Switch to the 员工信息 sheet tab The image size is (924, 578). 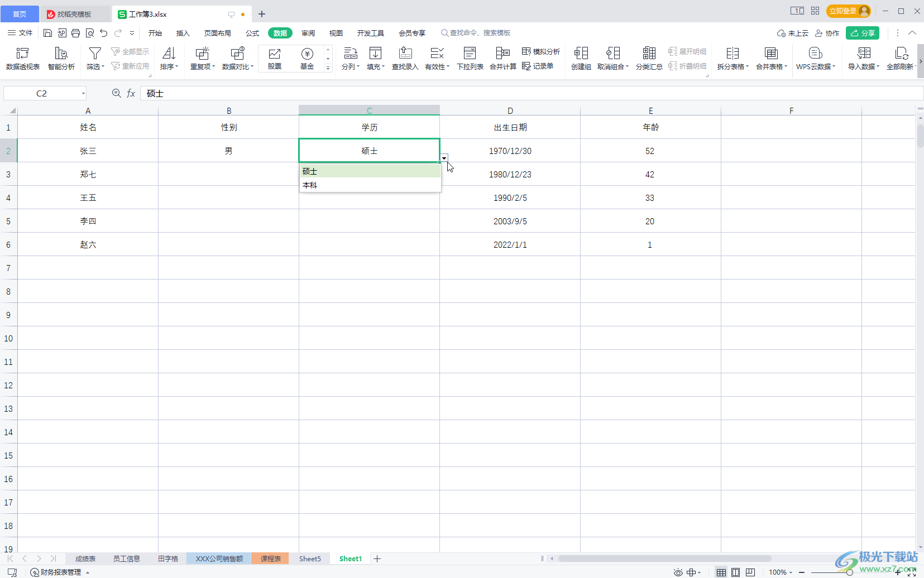point(127,558)
